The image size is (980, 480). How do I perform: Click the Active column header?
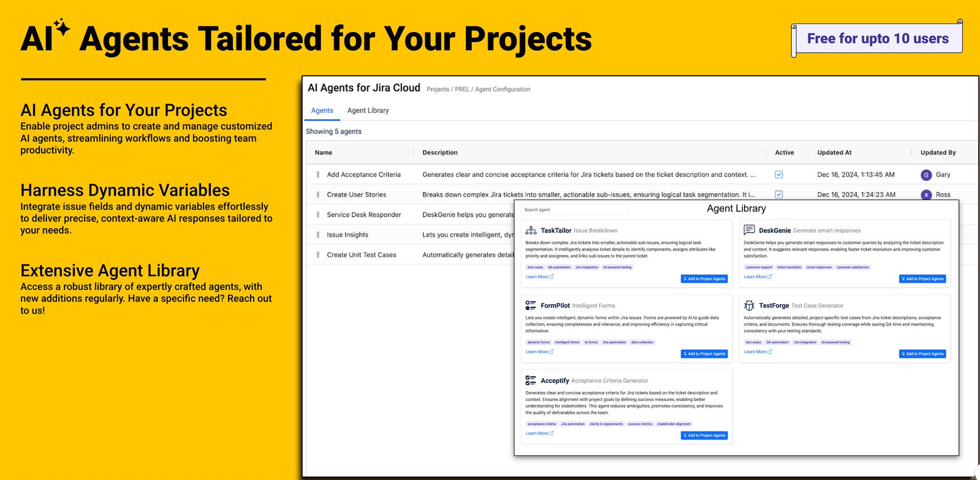pos(784,153)
